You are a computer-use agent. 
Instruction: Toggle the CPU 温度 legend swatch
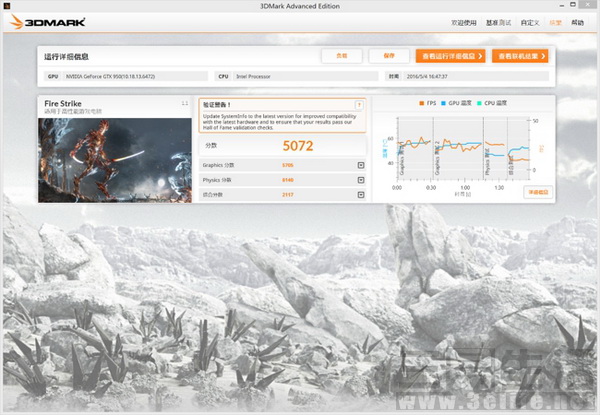[x=479, y=103]
